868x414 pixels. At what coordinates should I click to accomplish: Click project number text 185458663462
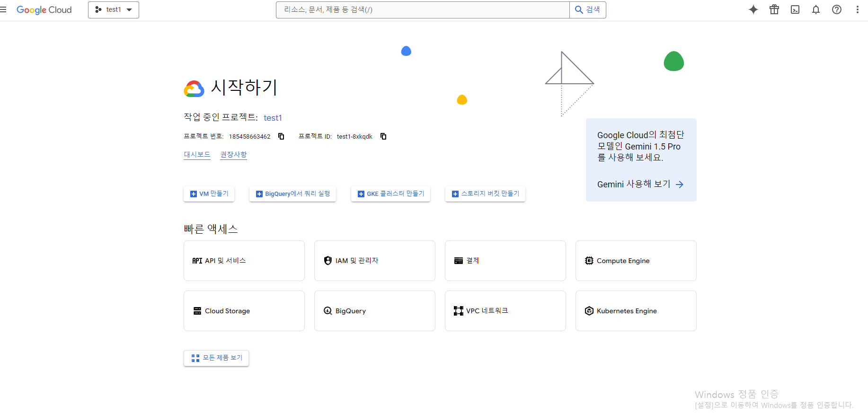pos(249,137)
